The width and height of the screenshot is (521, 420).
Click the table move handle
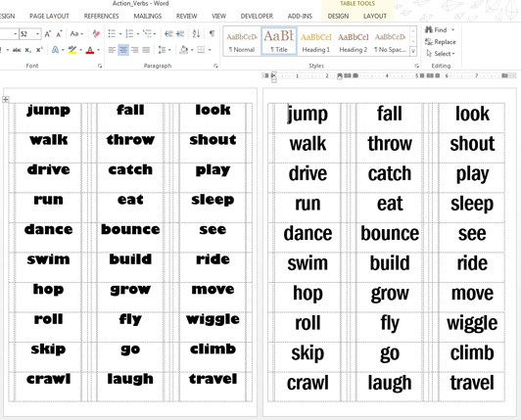[5, 99]
